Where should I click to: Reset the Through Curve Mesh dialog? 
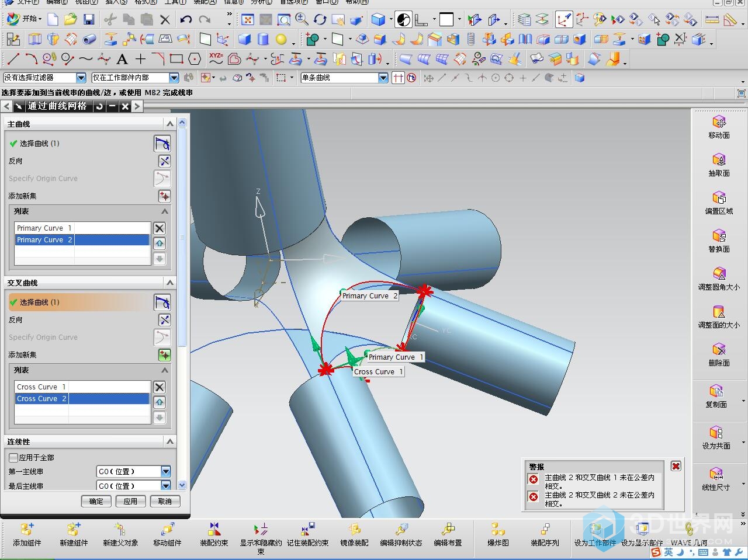[99, 106]
